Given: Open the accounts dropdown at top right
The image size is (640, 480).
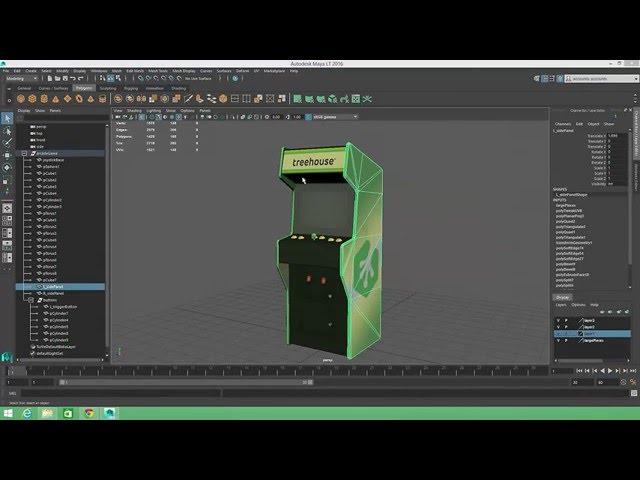Looking at the screenshot, I should click(x=601, y=78).
